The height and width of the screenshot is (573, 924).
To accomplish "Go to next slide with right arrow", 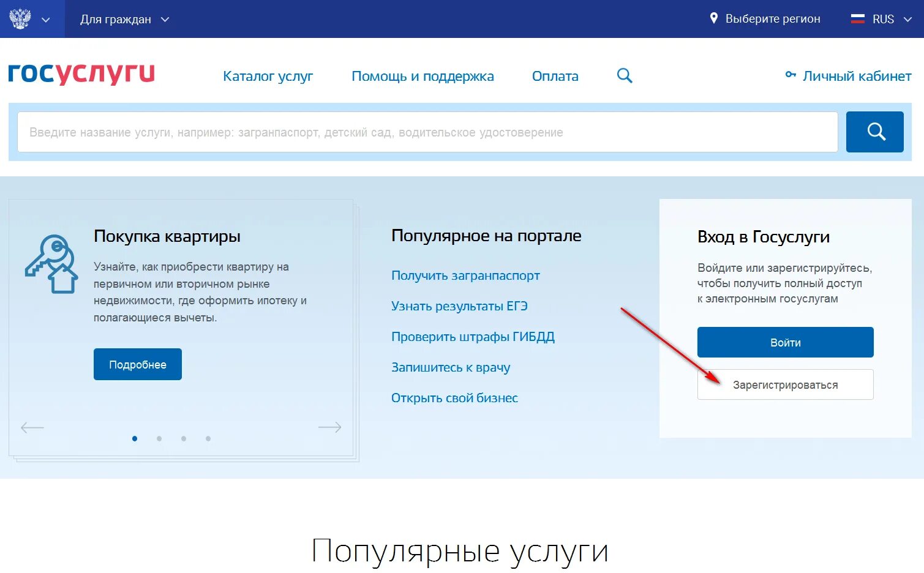I will (x=329, y=427).
